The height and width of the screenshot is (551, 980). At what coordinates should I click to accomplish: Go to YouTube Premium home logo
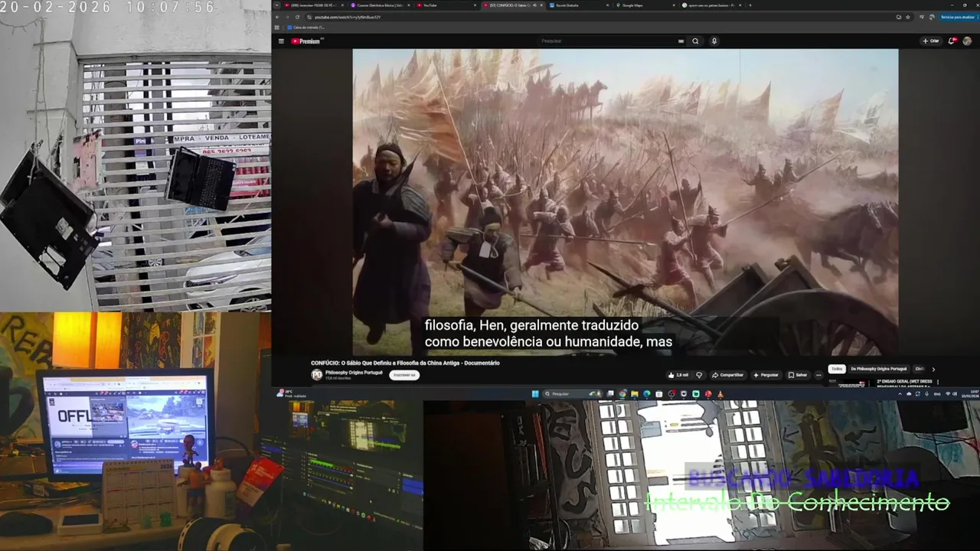tap(307, 41)
